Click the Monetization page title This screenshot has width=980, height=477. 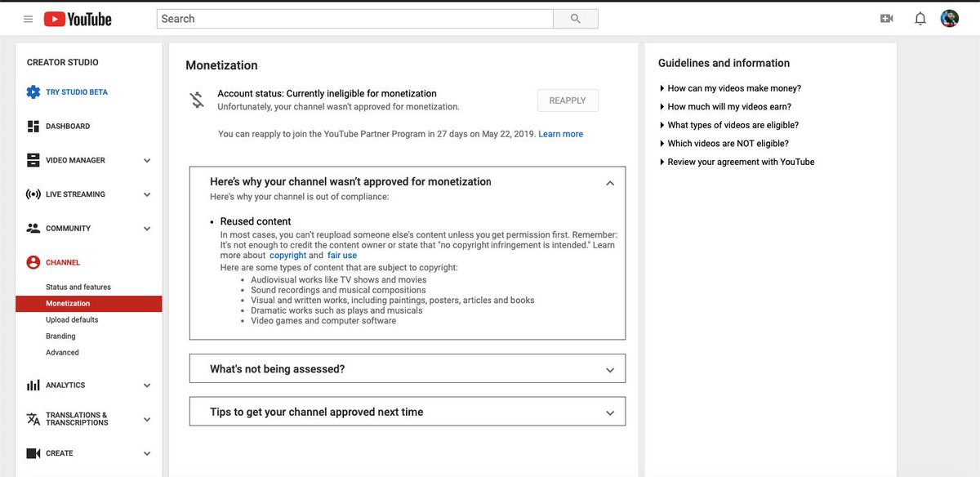click(221, 65)
